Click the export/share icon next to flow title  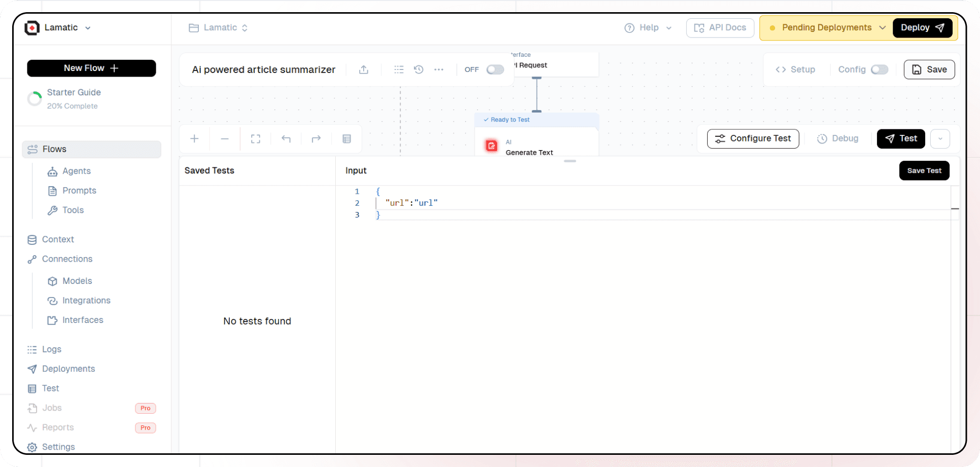pos(363,69)
